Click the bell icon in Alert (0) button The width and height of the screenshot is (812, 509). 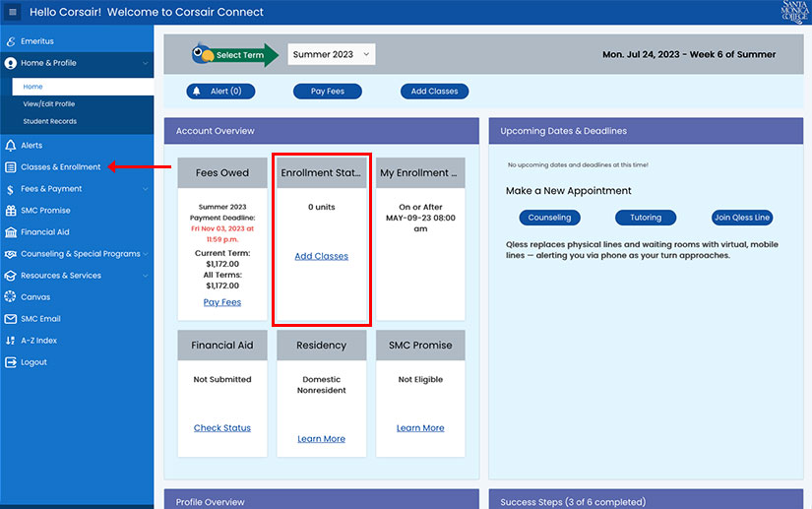tap(197, 92)
